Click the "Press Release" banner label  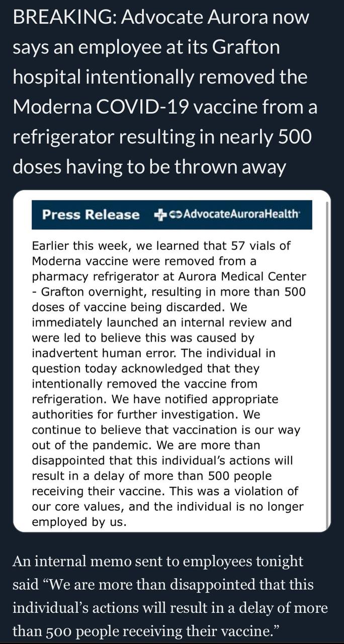91,215
